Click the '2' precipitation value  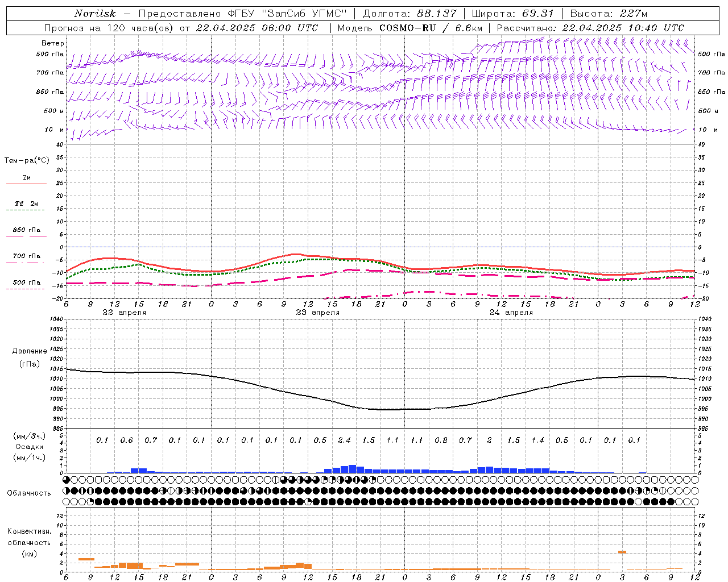(x=489, y=440)
